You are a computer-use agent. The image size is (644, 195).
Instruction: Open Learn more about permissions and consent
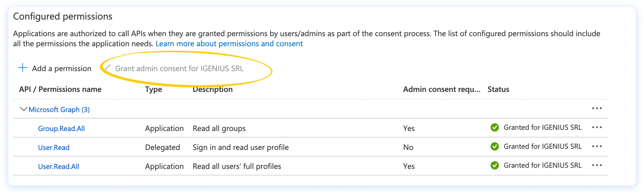[229, 44]
